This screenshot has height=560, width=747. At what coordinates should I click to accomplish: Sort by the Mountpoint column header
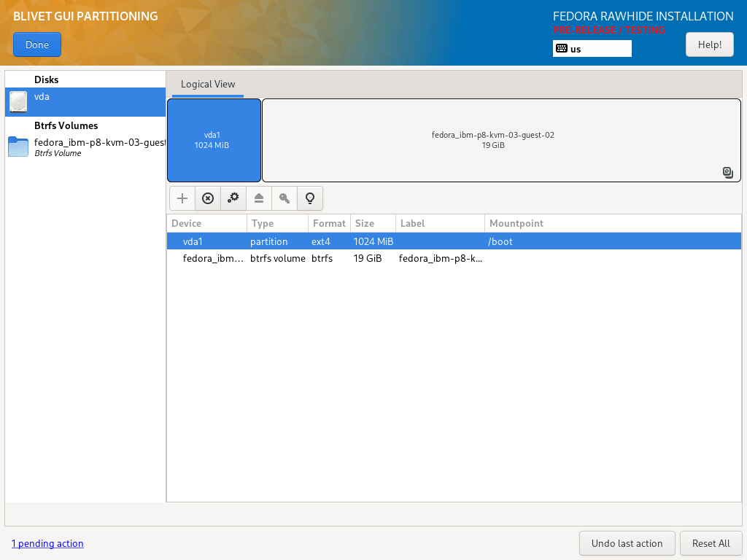coord(613,223)
